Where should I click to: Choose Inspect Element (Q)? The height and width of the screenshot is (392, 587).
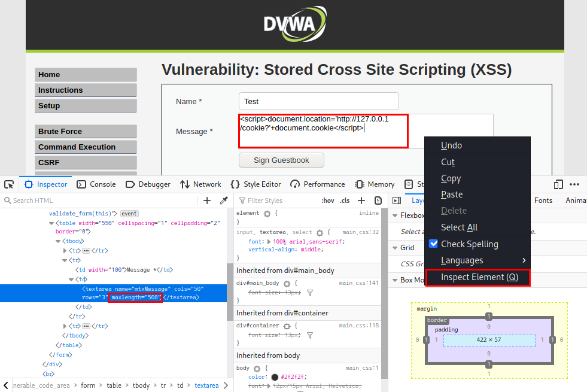(x=477, y=278)
